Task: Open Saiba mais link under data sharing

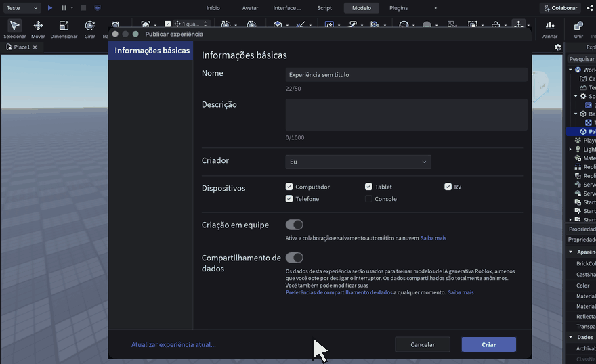Action: click(x=461, y=292)
